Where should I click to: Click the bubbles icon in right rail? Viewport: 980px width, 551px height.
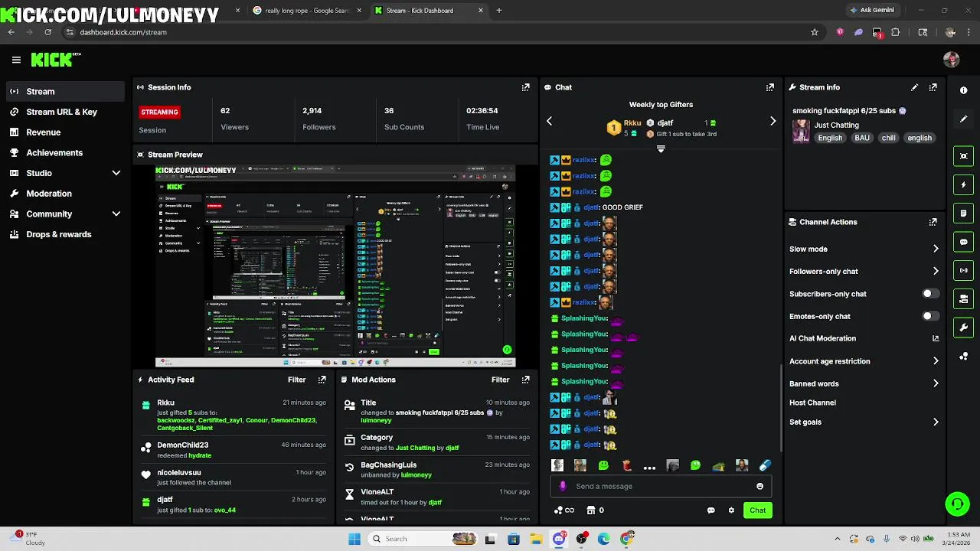point(963,357)
